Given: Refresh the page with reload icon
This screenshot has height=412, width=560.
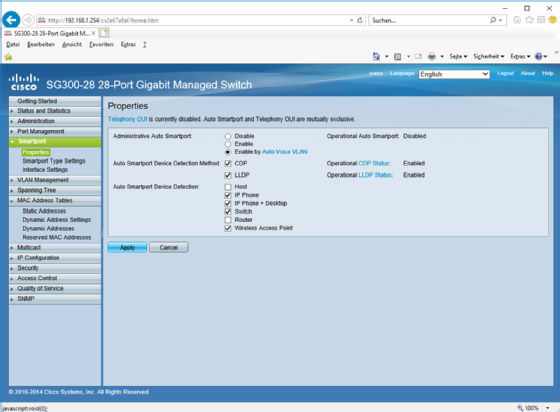Looking at the screenshot, I should click(360, 20).
